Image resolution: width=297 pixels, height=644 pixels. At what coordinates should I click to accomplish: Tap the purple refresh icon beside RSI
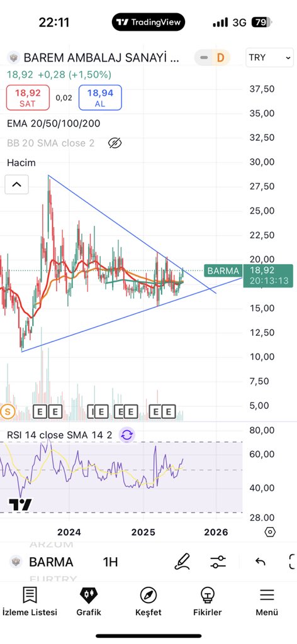click(127, 435)
